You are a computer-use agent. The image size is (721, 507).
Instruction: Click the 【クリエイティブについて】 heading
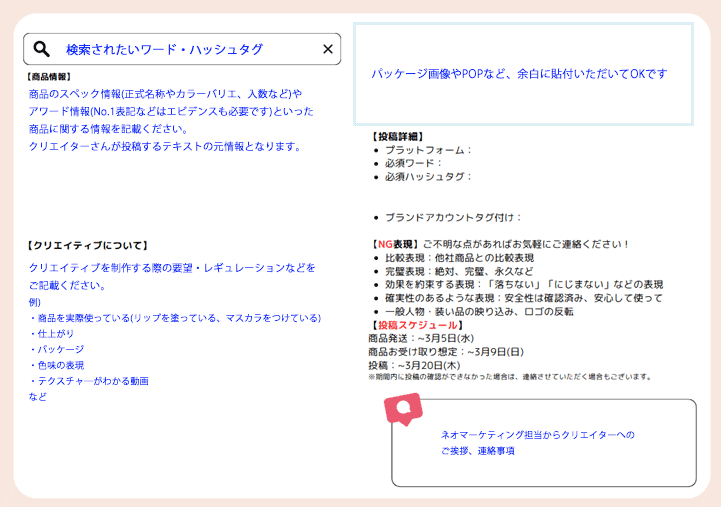point(88,245)
